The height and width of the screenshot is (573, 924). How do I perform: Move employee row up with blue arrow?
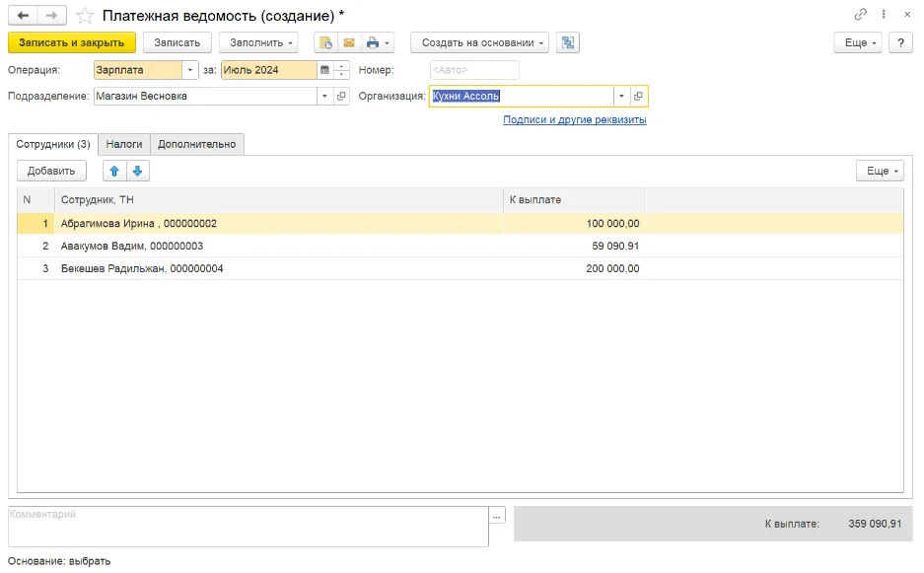(x=114, y=171)
